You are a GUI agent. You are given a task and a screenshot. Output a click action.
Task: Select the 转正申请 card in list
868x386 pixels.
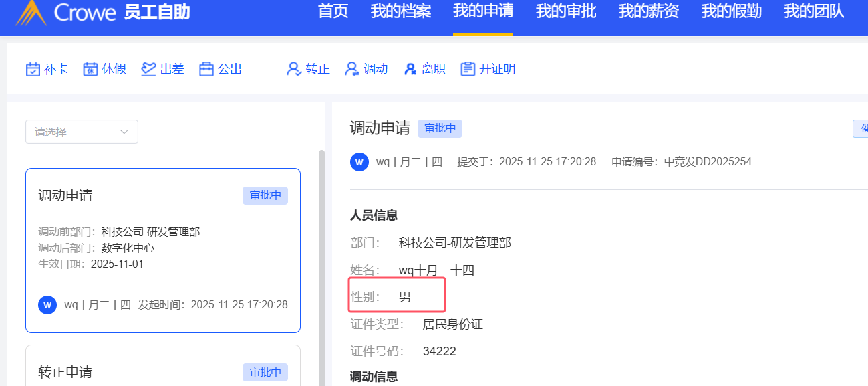click(163, 365)
